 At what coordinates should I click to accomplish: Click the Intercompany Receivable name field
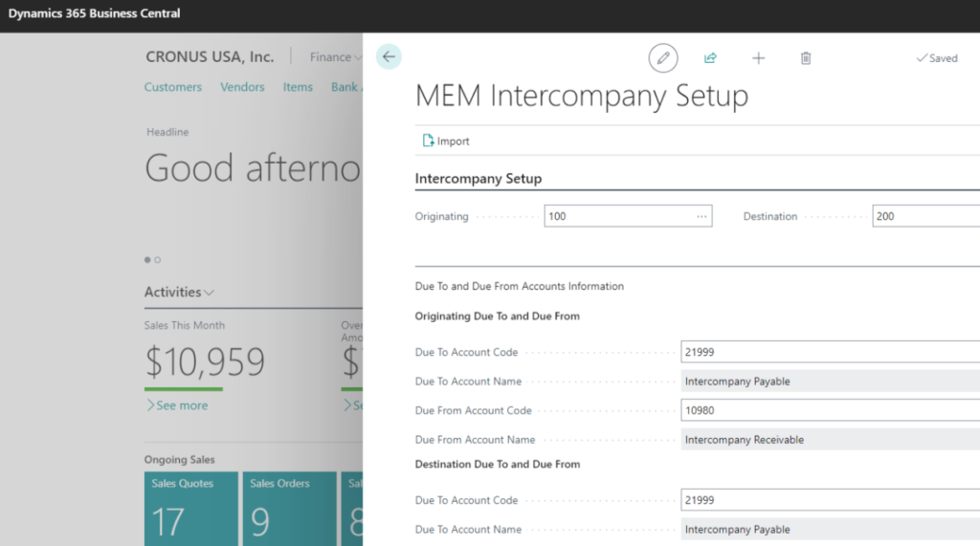830,440
